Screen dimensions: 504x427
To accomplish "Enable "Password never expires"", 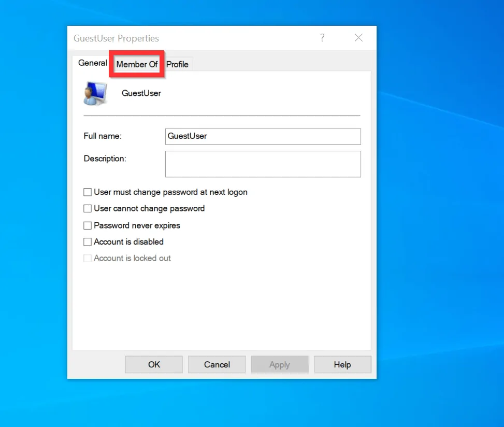I will [x=88, y=225].
